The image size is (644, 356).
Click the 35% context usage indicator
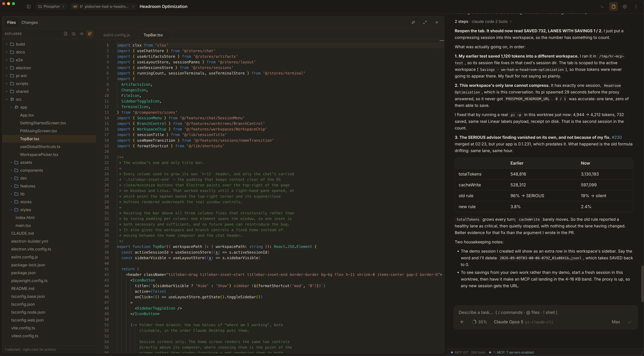click(x=479, y=322)
